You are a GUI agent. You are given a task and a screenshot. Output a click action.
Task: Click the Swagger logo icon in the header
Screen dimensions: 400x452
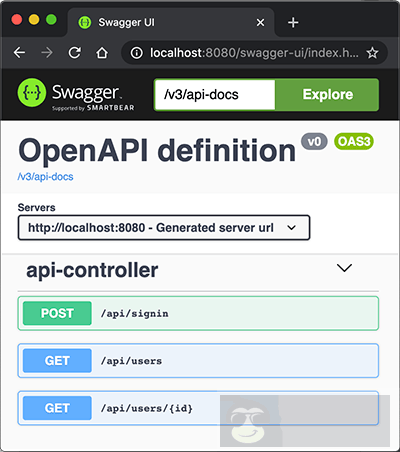[x=32, y=93]
